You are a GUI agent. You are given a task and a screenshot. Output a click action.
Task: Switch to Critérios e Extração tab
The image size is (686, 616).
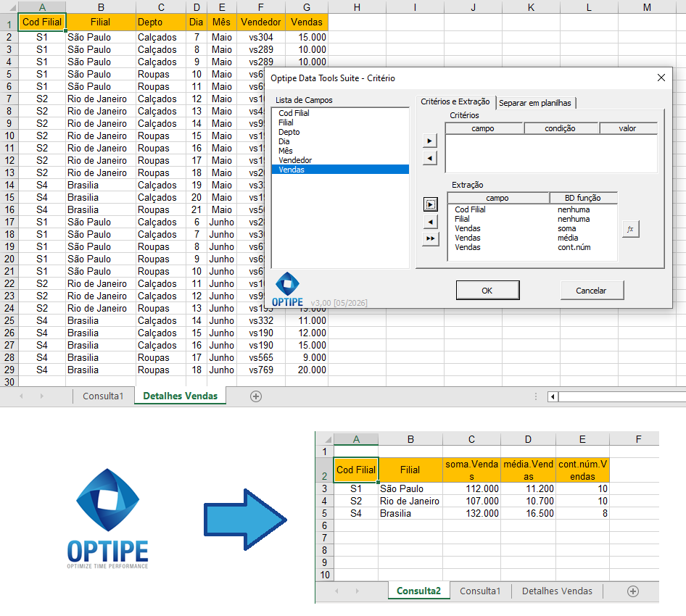[455, 101]
